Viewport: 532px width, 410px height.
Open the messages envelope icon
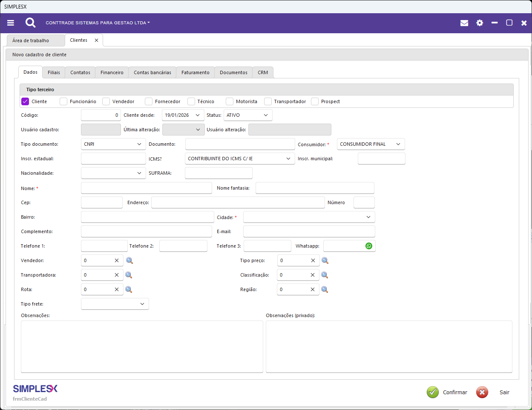[x=464, y=23]
